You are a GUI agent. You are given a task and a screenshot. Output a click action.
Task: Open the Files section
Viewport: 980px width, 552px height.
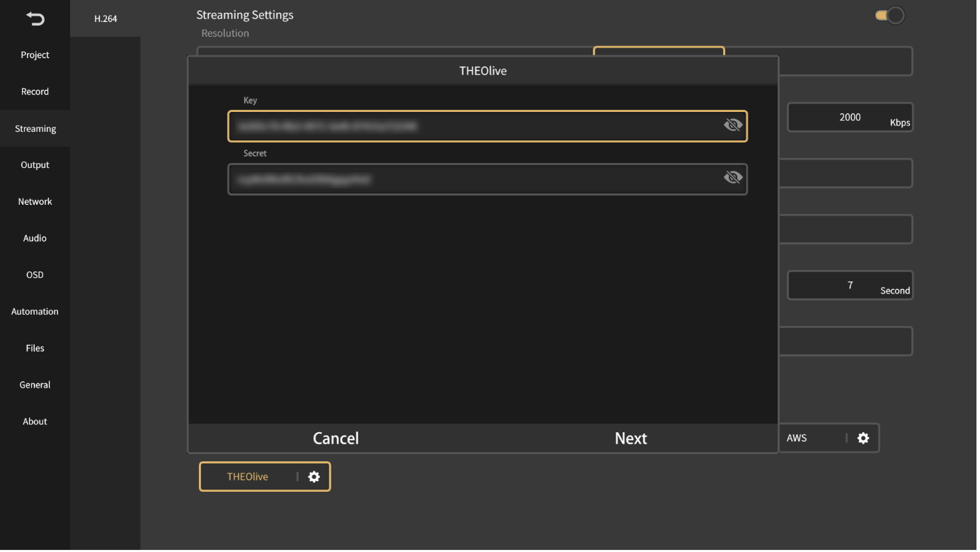pyautogui.click(x=35, y=349)
